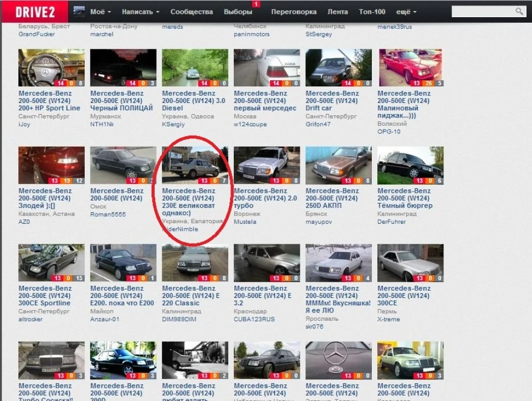The height and width of the screenshot is (401, 532).
Task: Open the Малиновый пиджак car thumbnail
Action: pos(411,68)
